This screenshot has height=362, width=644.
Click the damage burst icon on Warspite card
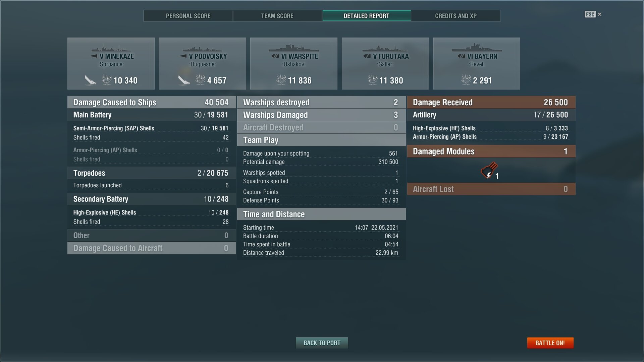coord(281,80)
